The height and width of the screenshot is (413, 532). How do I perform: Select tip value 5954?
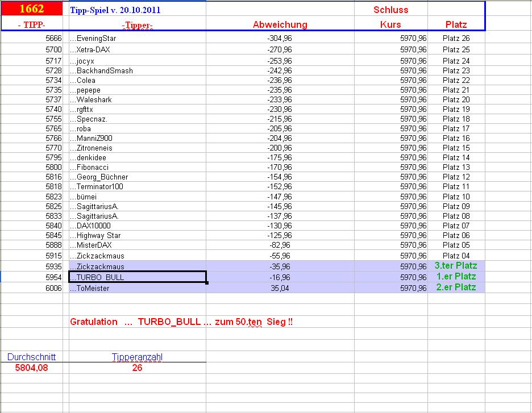(x=32, y=277)
